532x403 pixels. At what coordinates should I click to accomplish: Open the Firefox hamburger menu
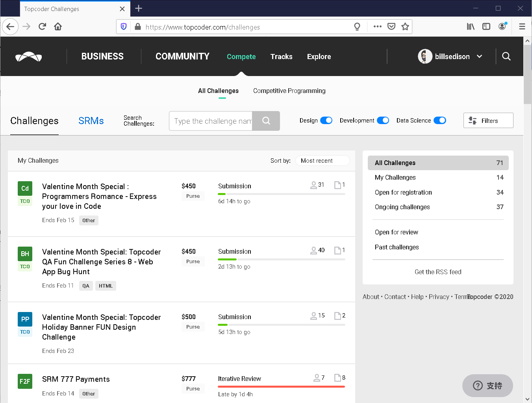[x=522, y=27]
